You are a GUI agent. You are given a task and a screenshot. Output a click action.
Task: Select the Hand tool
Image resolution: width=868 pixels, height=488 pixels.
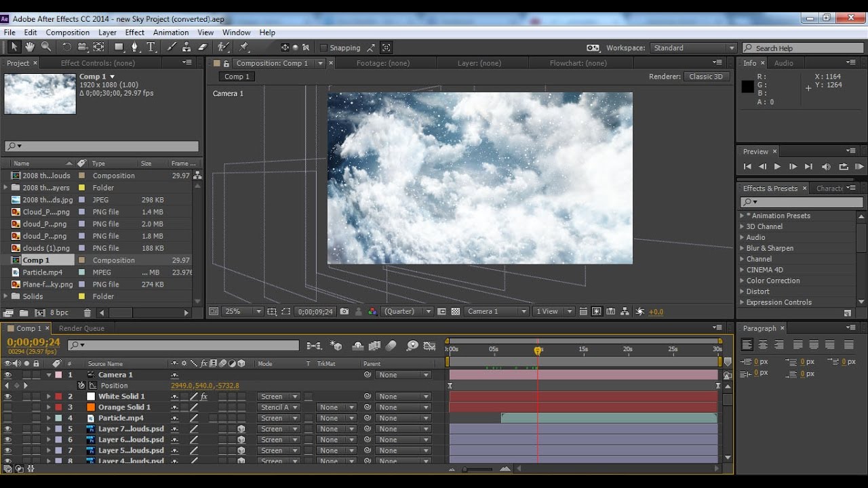[30, 47]
